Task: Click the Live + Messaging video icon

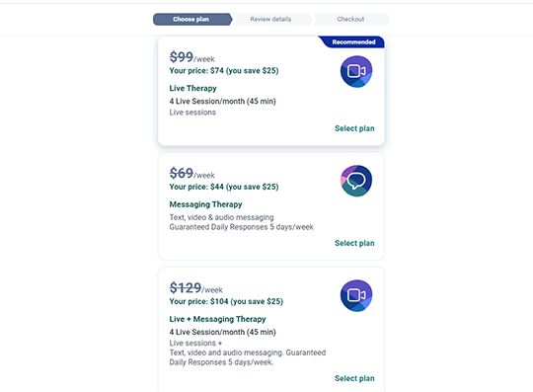Action: pyautogui.click(x=356, y=295)
